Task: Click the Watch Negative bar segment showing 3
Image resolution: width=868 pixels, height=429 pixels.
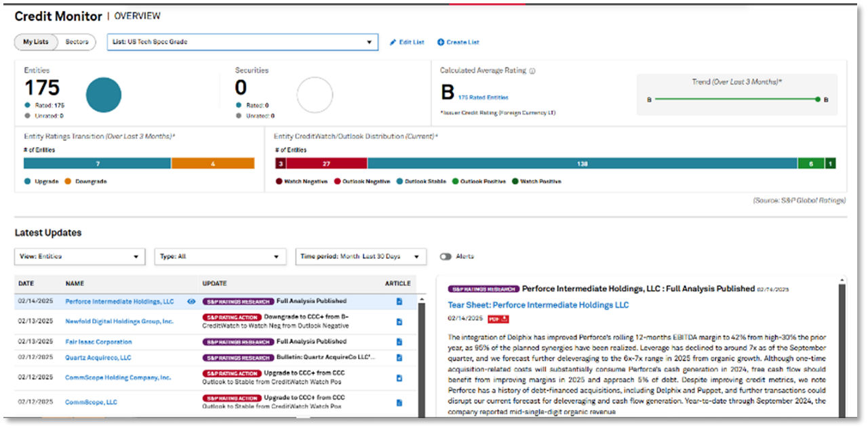Action: click(x=280, y=163)
